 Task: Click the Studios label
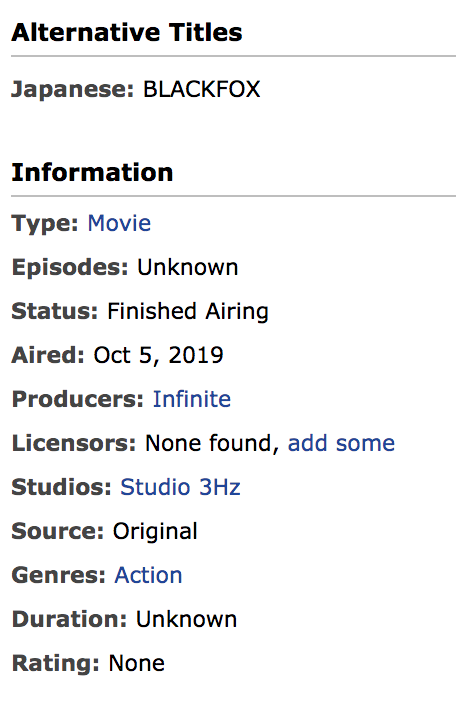tap(62, 487)
